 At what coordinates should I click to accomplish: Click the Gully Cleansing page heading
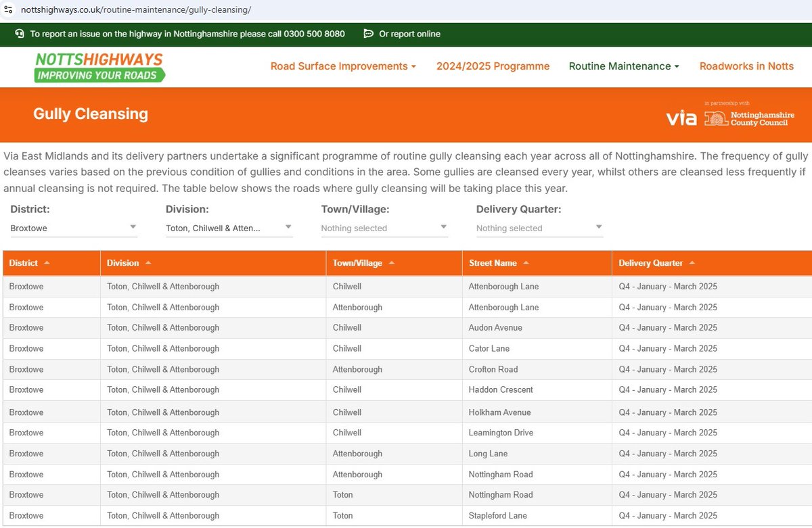click(x=91, y=114)
